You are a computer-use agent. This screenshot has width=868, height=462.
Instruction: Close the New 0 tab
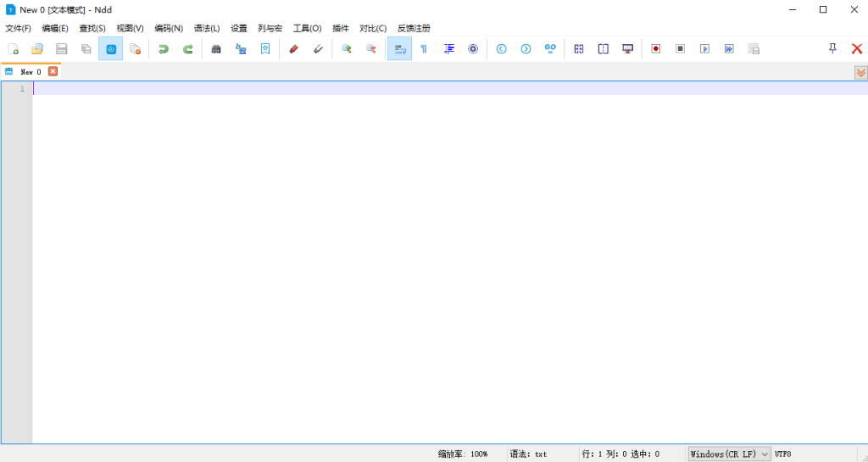coord(53,71)
